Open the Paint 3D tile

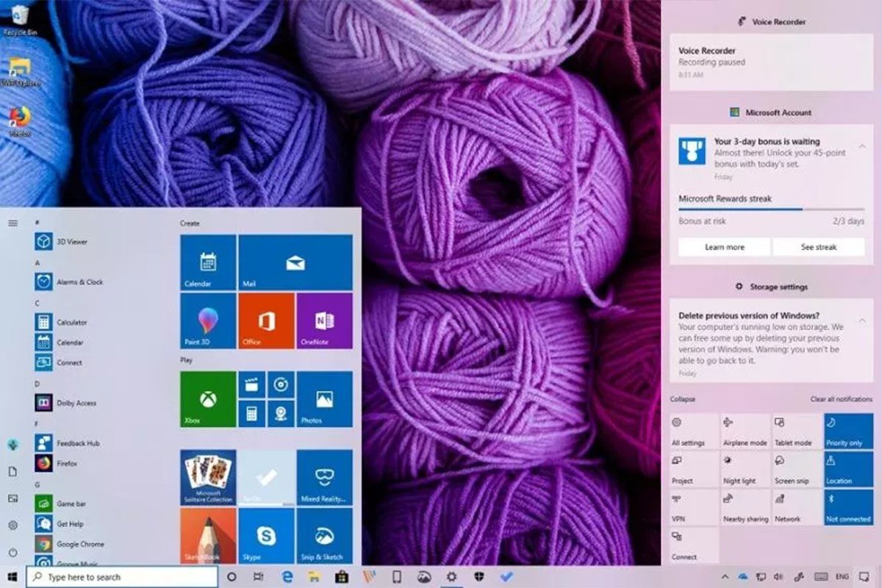(208, 320)
